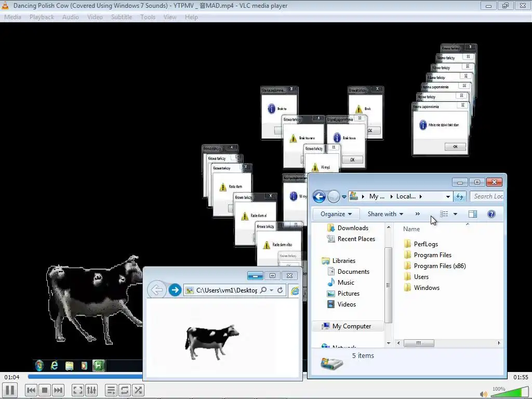
Task: Open the view options dropdown arrow
Action: [x=455, y=214]
